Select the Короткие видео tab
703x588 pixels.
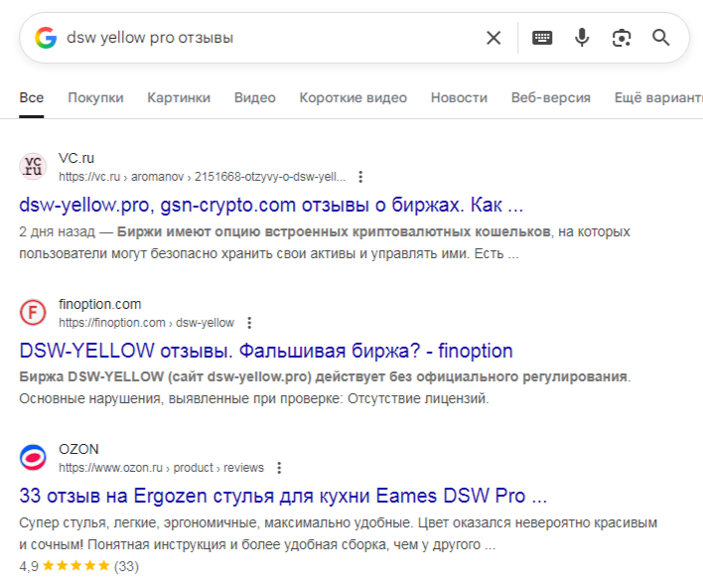353,97
